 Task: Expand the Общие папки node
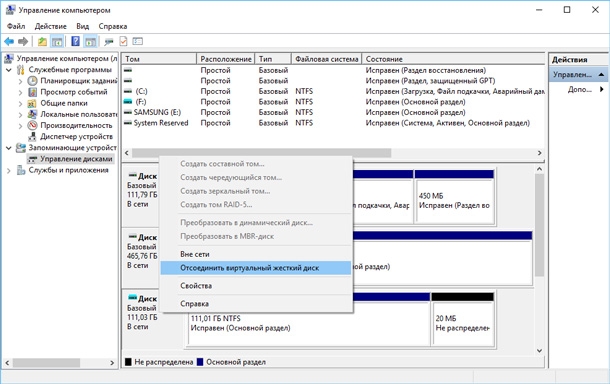(x=21, y=103)
